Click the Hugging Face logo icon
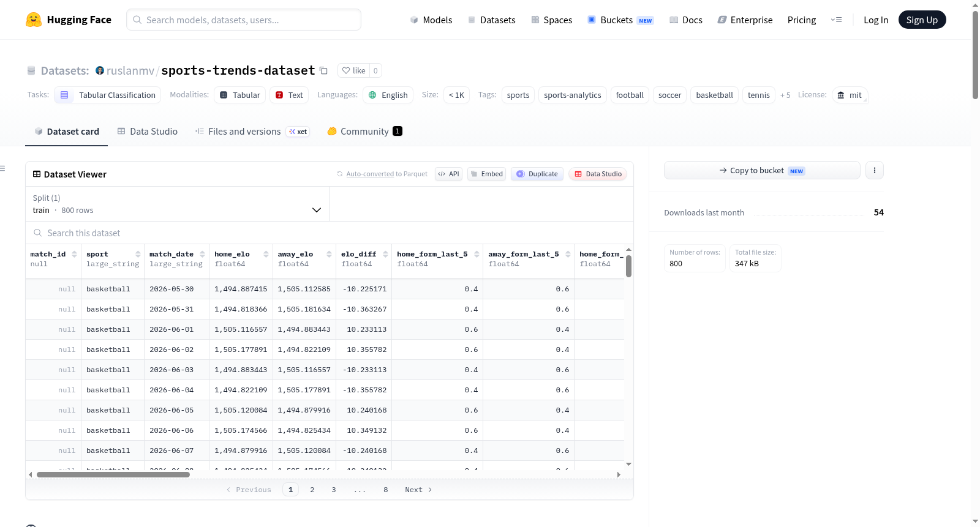This screenshot has width=980, height=527. [34, 20]
